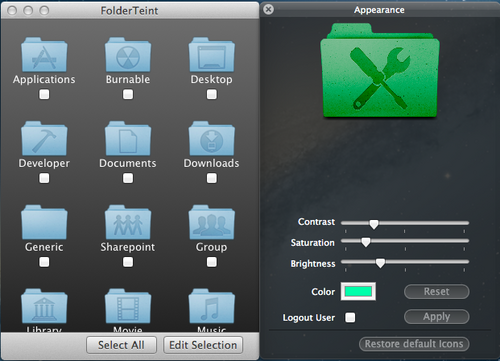This screenshot has width=500, height=361.
Task: Select the Movie folder icon
Action: coord(128,306)
